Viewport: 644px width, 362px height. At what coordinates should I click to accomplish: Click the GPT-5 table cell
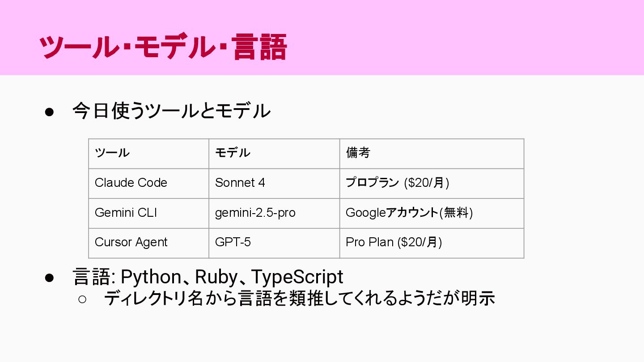274,243
